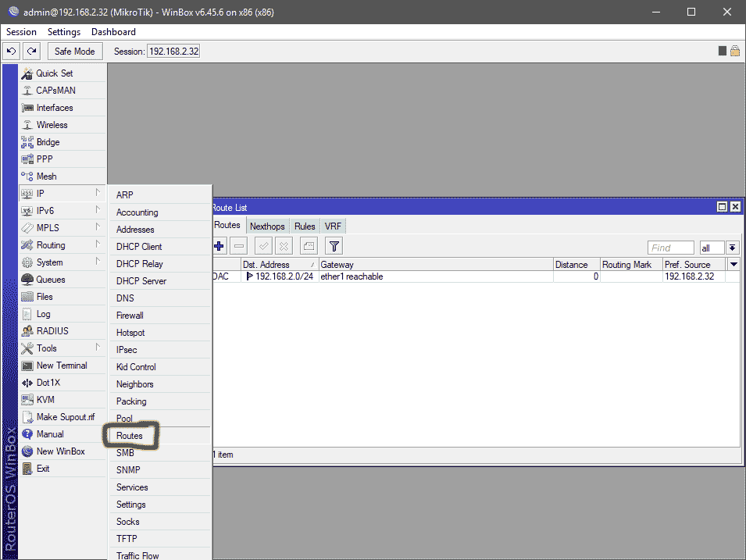Open the Session menu

[20, 31]
